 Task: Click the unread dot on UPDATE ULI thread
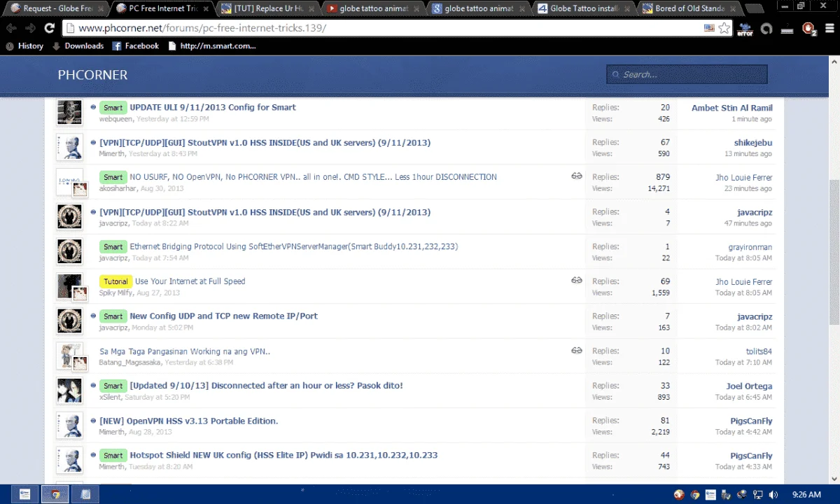coord(93,107)
